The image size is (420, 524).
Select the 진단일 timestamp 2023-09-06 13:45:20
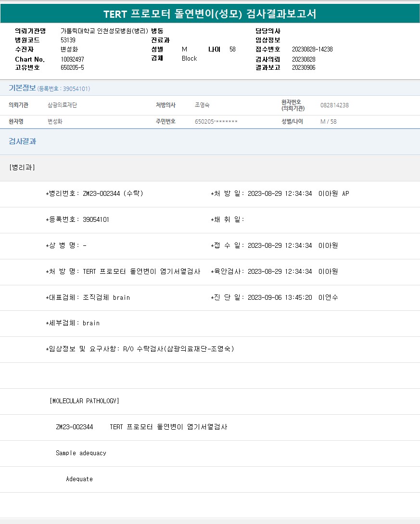(x=280, y=297)
